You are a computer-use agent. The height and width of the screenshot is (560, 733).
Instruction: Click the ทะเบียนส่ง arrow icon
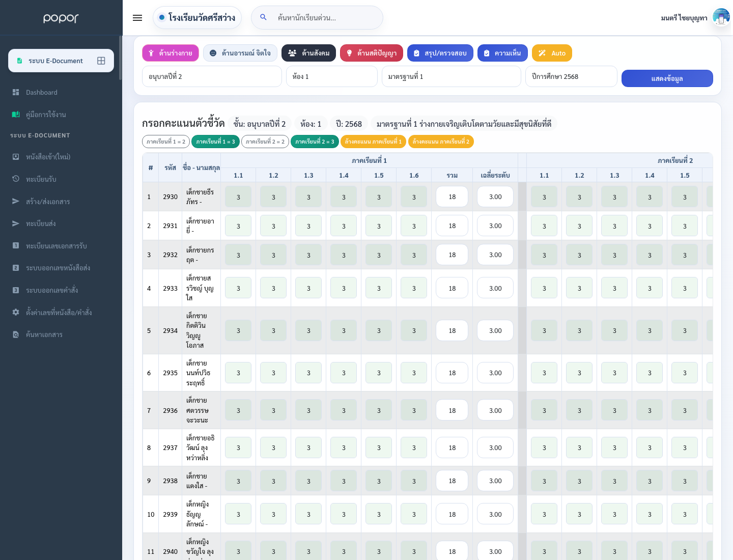click(x=16, y=223)
